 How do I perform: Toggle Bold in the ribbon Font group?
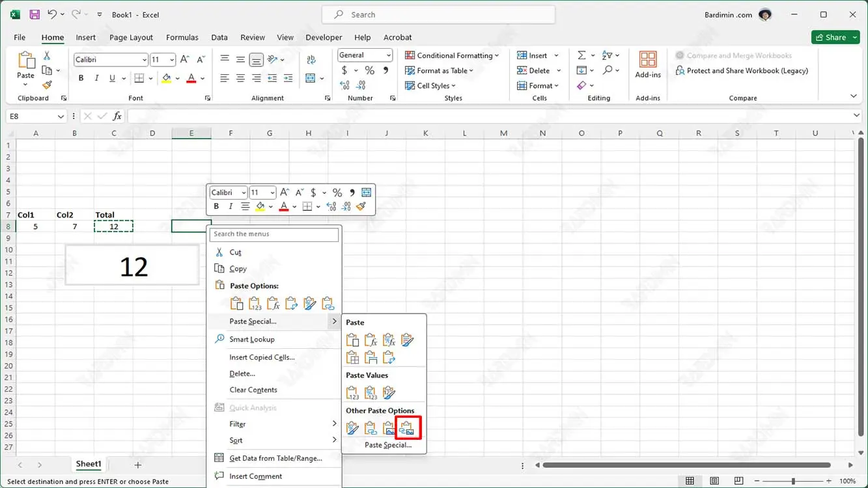click(x=81, y=78)
